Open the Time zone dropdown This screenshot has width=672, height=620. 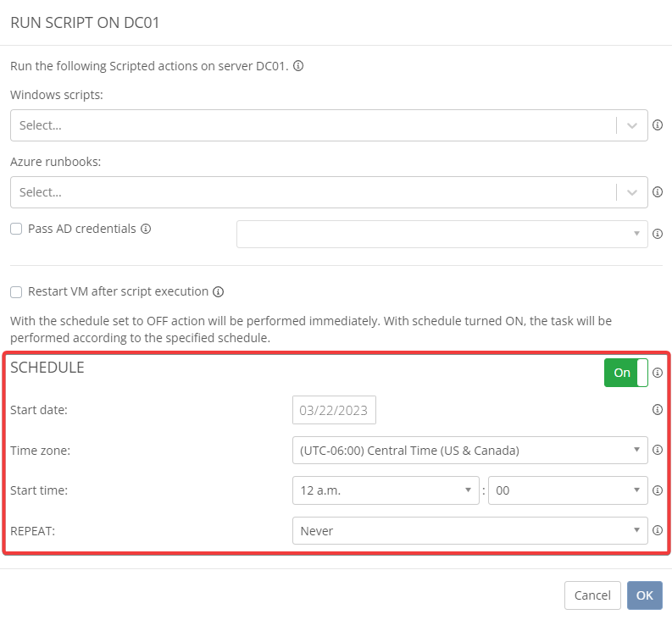469,451
